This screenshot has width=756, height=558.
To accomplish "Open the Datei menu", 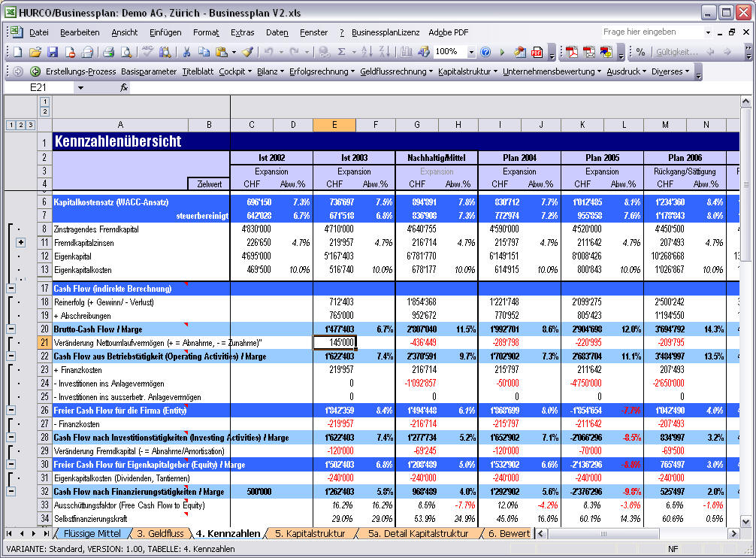I will [39, 32].
